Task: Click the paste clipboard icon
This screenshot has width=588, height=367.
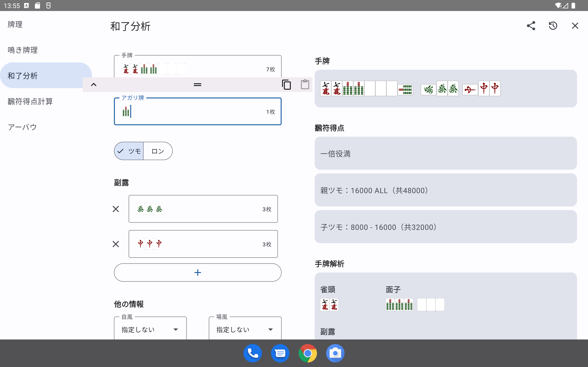Action: (305, 85)
